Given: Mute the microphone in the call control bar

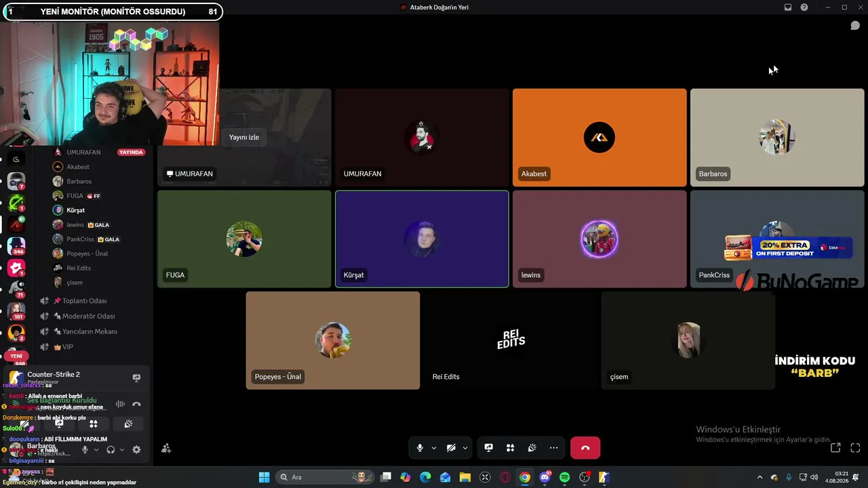Looking at the screenshot, I should coord(420,448).
